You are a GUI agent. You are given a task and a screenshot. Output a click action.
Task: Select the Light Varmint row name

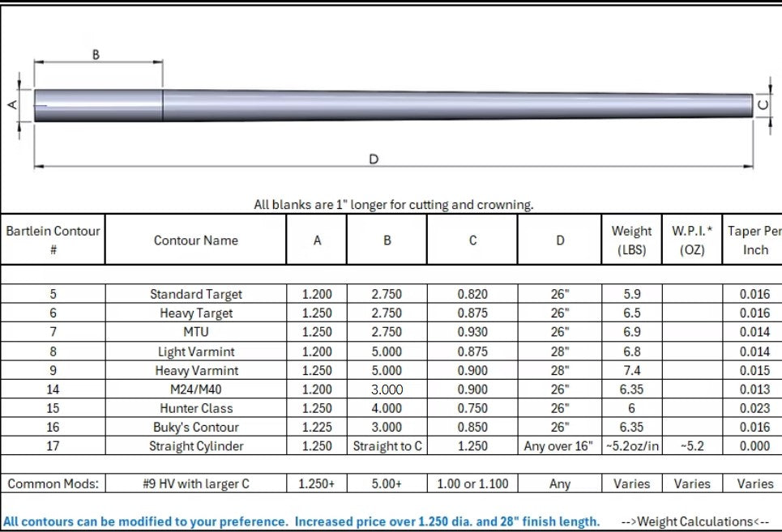pyautogui.click(x=195, y=351)
